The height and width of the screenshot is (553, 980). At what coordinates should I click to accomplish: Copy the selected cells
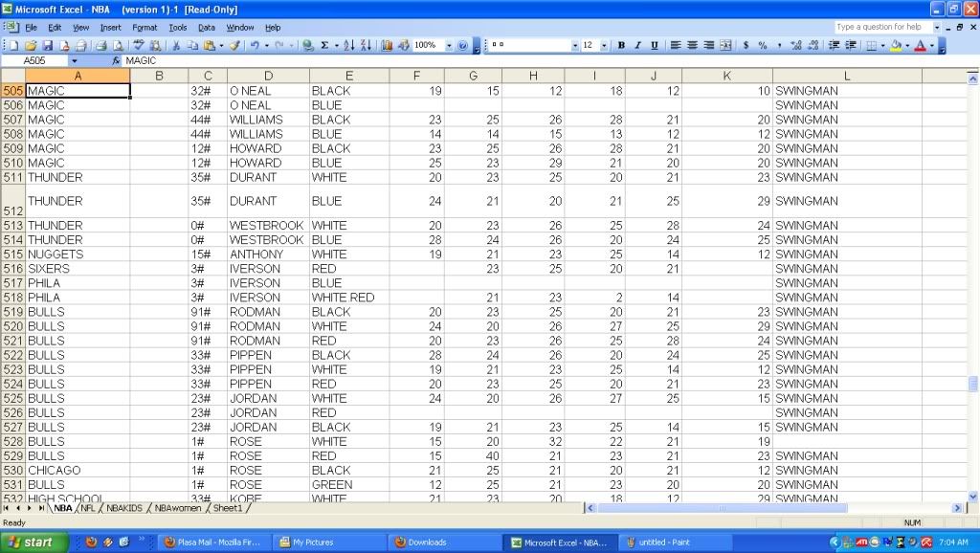(192, 46)
